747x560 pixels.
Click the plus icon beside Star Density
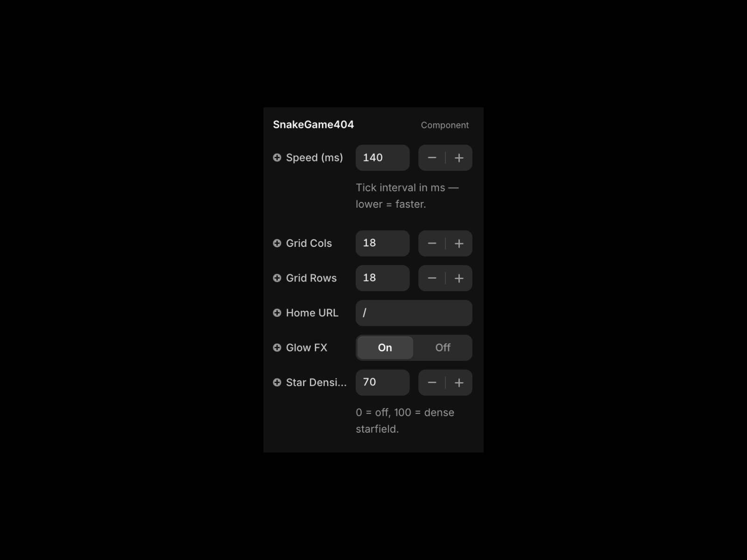point(277,383)
